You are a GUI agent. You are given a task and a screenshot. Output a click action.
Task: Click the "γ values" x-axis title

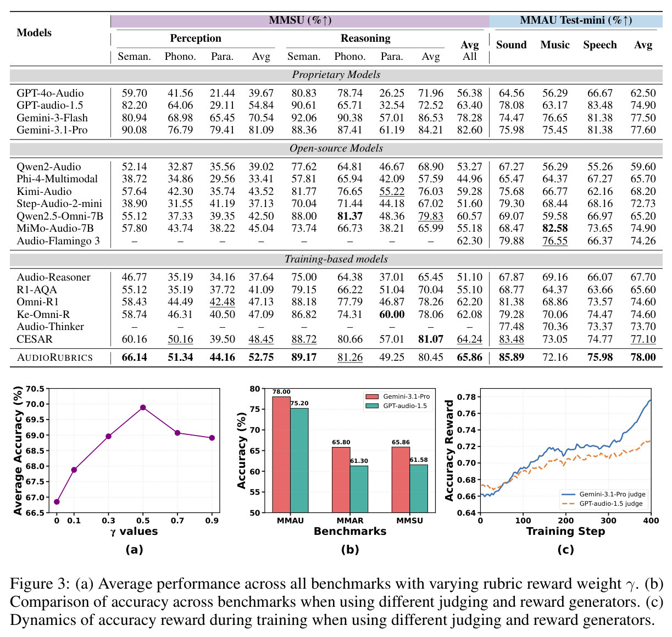[134, 532]
